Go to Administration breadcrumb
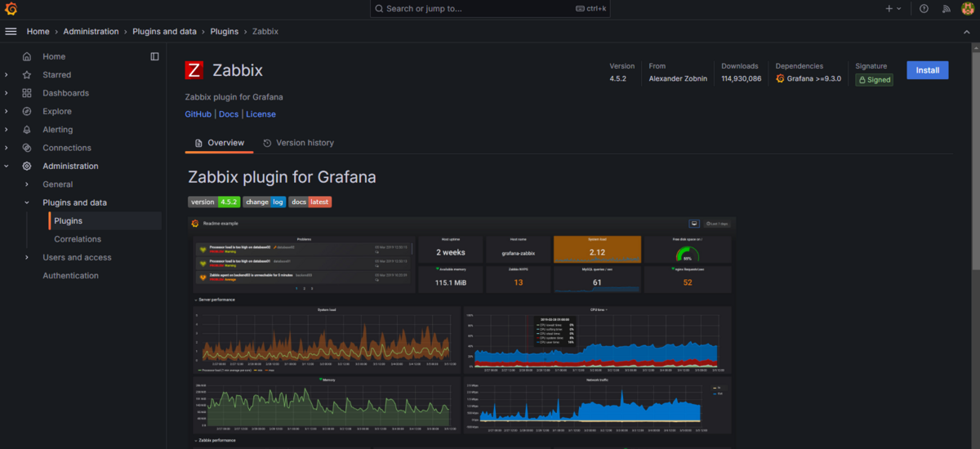Screen dimensions: 980x449 click(x=91, y=31)
